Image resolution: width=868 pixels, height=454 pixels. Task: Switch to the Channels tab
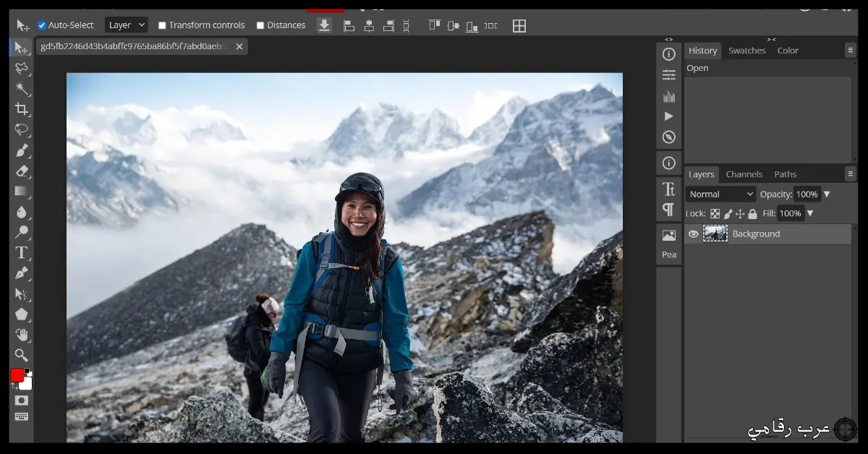pyautogui.click(x=744, y=174)
